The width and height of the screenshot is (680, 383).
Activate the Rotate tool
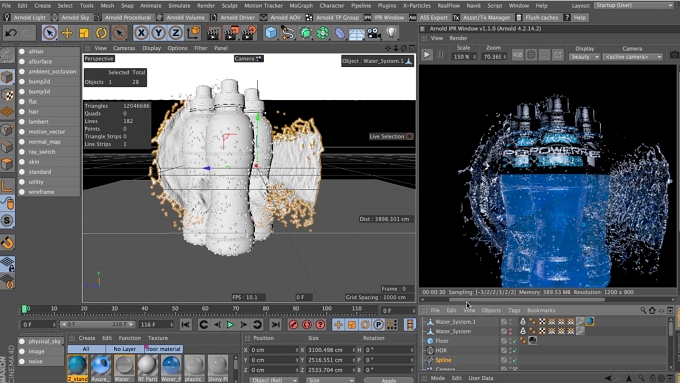(x=101, y=33)
